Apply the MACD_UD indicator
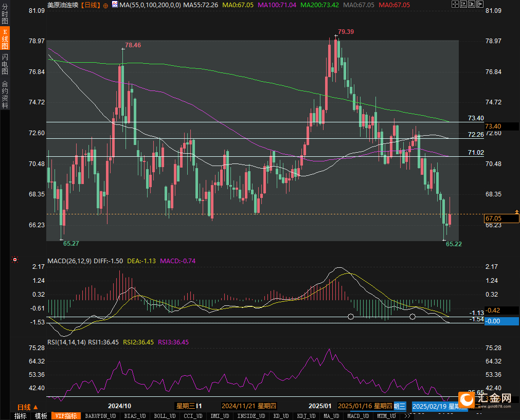Image resolution: width=520 pixels, height=420 pixels. (358, 416)
